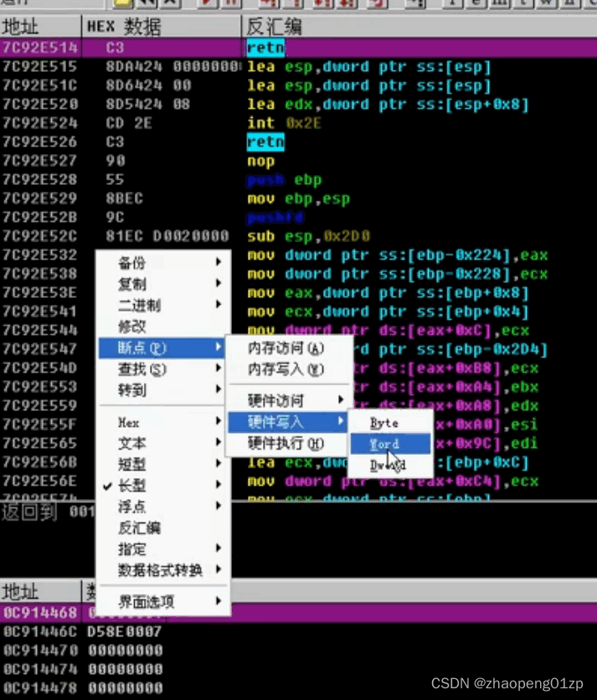Image resolution: width=597 pixels, height=700 pixels.
Task: Click the HEX 数据 column header
Action: click(x=162, y=27)
